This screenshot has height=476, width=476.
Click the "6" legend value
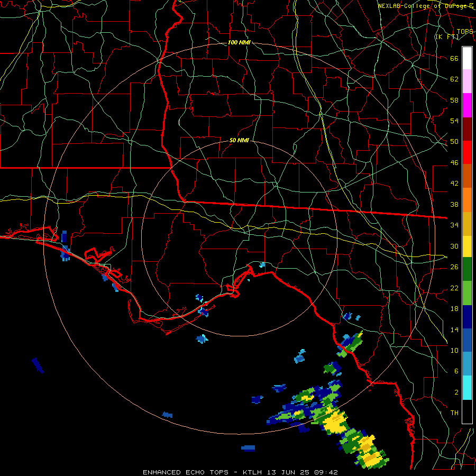coord(456,371)
